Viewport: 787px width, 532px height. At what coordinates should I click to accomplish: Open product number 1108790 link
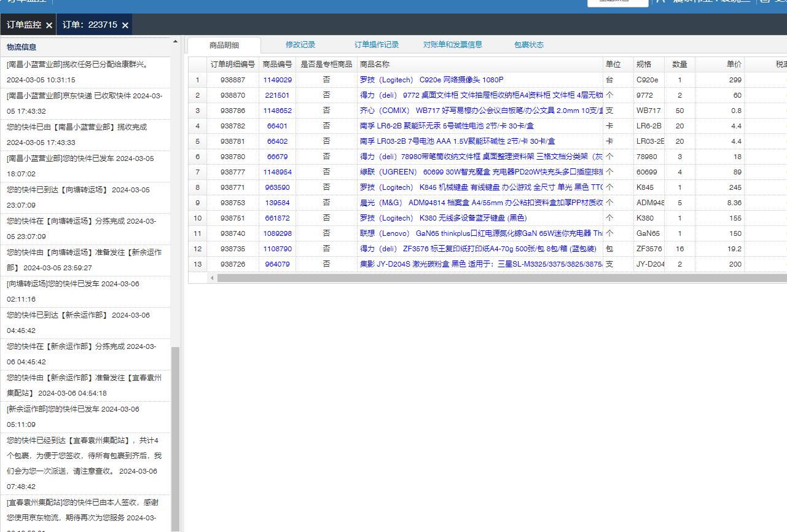(278, 249)
